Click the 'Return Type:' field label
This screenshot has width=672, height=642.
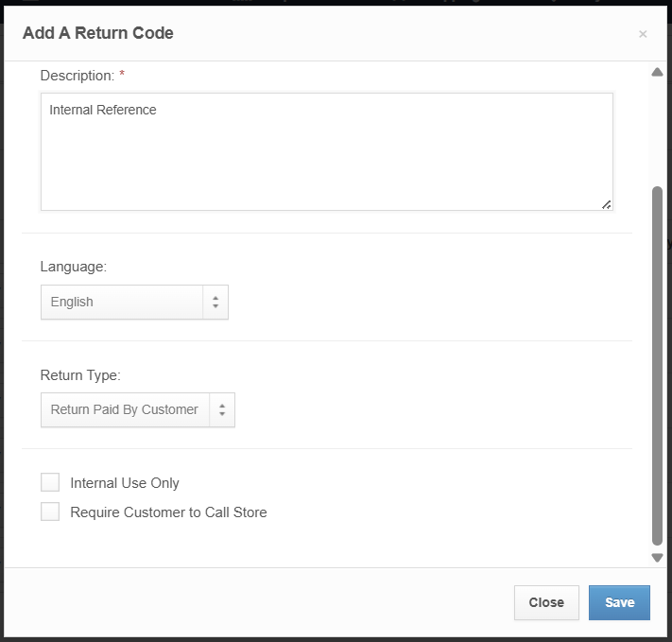(79, 375)
